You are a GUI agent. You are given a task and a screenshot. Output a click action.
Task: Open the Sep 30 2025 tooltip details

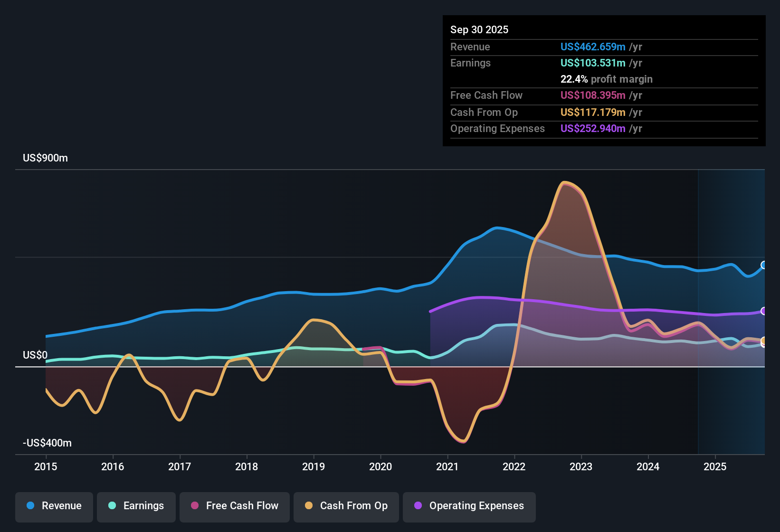tap(479, 29)
